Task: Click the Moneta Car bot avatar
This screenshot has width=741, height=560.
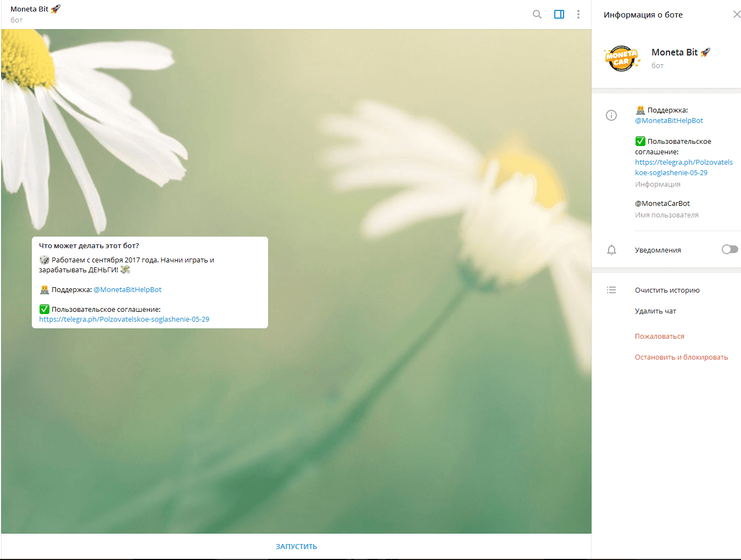Action: [621, 58]
